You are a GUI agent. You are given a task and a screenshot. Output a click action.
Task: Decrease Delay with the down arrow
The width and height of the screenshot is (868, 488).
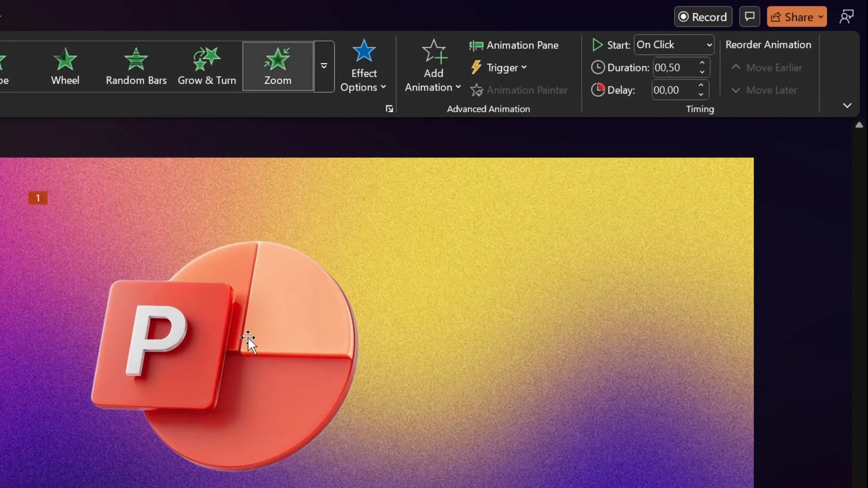coord(701,95)
